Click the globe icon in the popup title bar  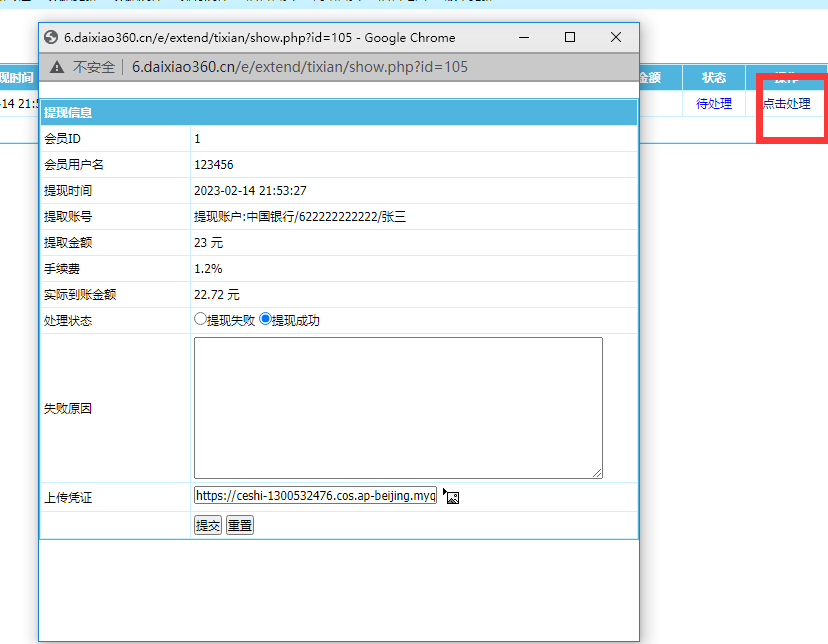coord(51,37)
